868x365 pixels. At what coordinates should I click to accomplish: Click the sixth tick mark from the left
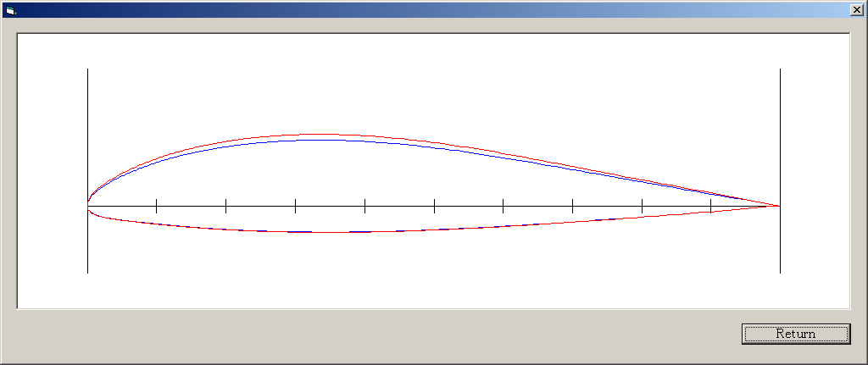point(503,205)
